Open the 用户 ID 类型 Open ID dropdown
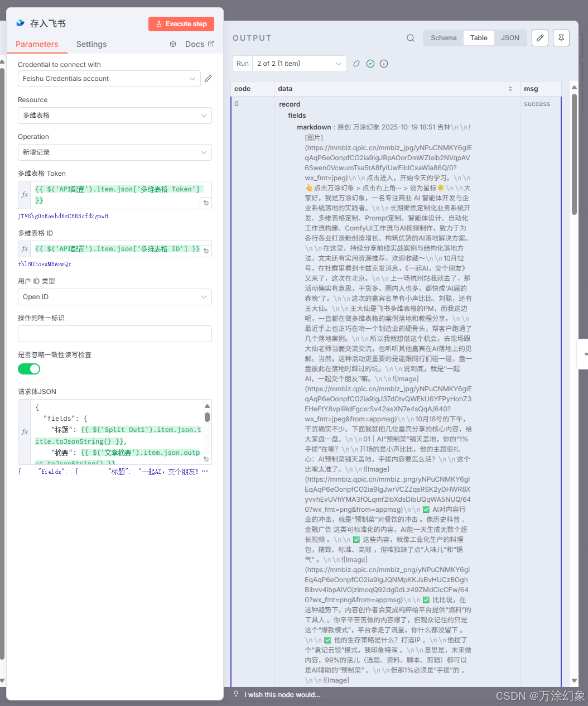588x706 pixels. click(x=115, y=297)
